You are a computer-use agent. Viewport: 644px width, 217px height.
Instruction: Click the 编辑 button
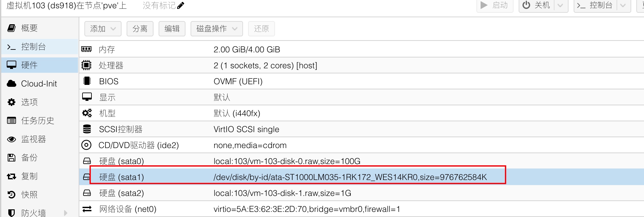click(x=172, y=29)
